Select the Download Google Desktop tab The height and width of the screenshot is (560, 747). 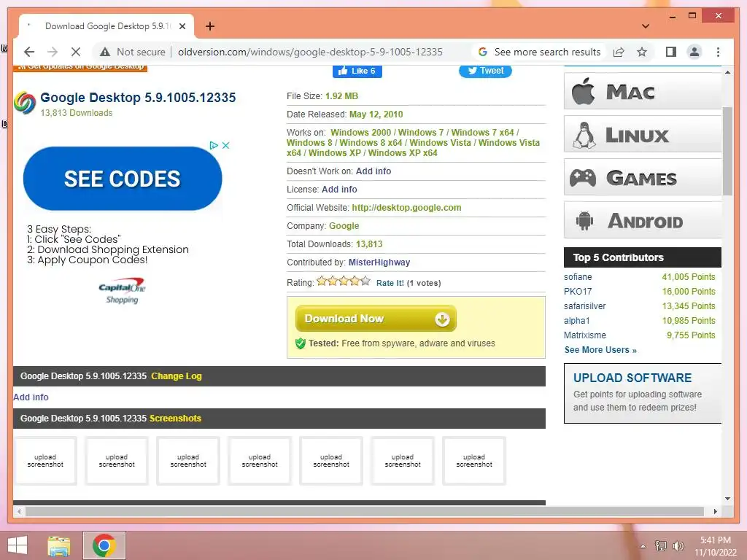coord(107,26)
